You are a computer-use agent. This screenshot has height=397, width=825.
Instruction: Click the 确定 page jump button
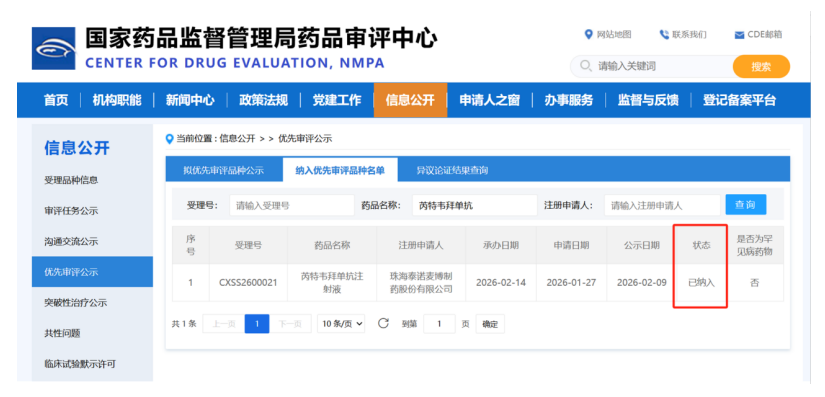[490, 324]
